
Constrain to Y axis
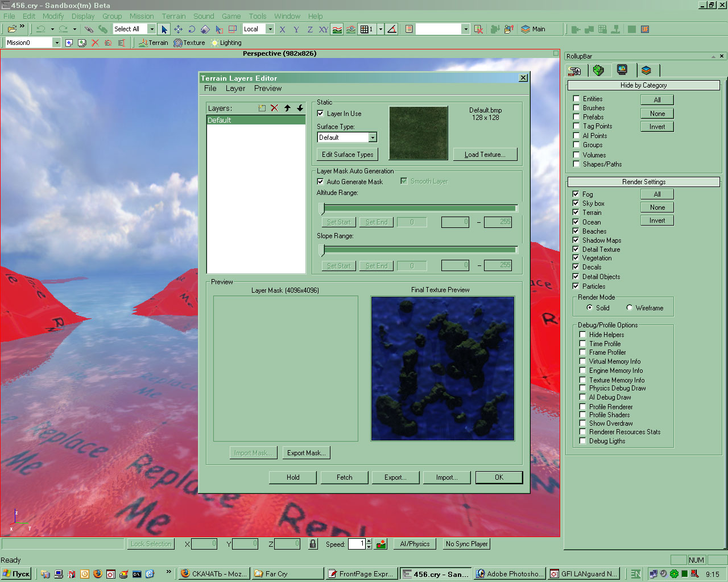click(296, 29)
